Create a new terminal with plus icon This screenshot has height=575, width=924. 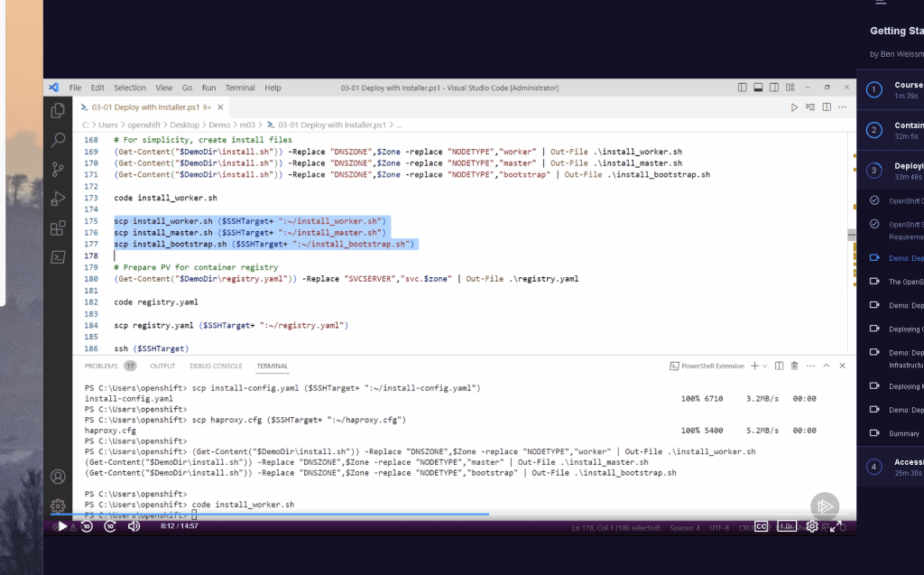coord(754,366)
